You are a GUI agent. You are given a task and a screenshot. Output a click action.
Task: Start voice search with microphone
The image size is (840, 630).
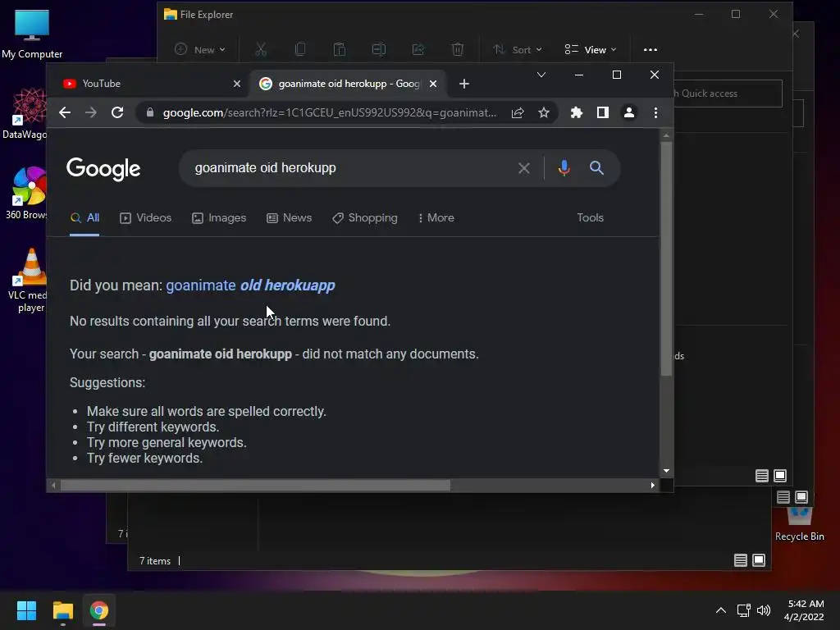tap(564, 168)
